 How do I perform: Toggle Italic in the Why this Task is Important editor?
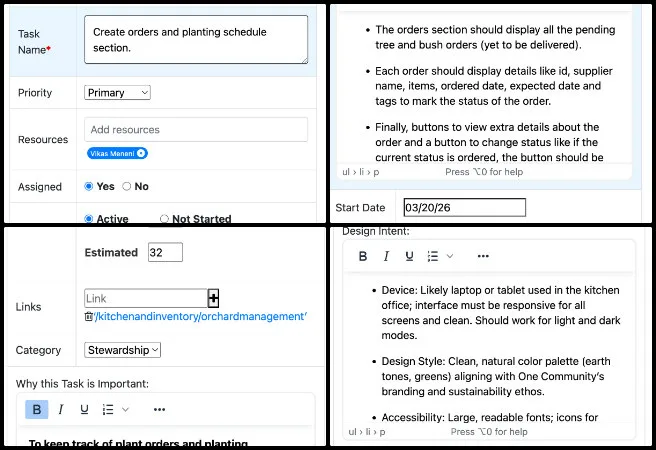(61, 409)
